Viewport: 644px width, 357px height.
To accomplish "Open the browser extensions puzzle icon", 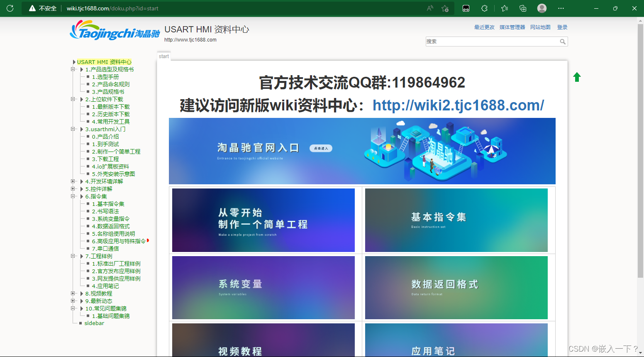I will pyautogui.click(x=484, y=8).
